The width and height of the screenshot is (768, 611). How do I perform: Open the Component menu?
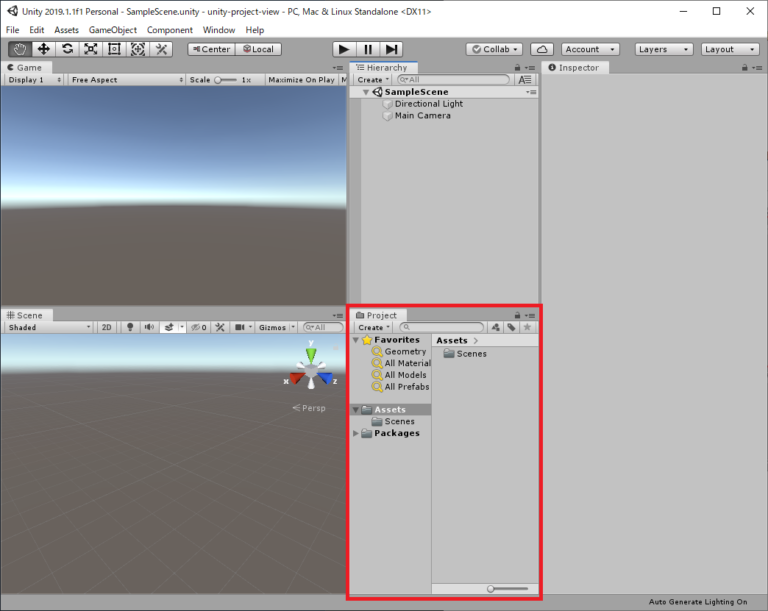pyautogui.click(x=169, y=30)
